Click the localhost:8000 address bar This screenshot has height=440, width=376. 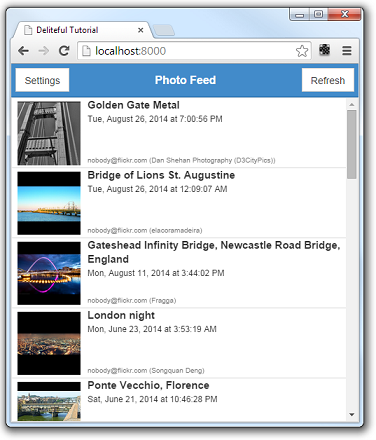(194, 51)
